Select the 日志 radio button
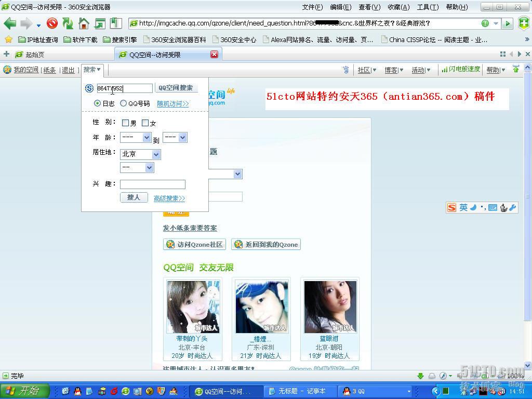 click(97, 103)
